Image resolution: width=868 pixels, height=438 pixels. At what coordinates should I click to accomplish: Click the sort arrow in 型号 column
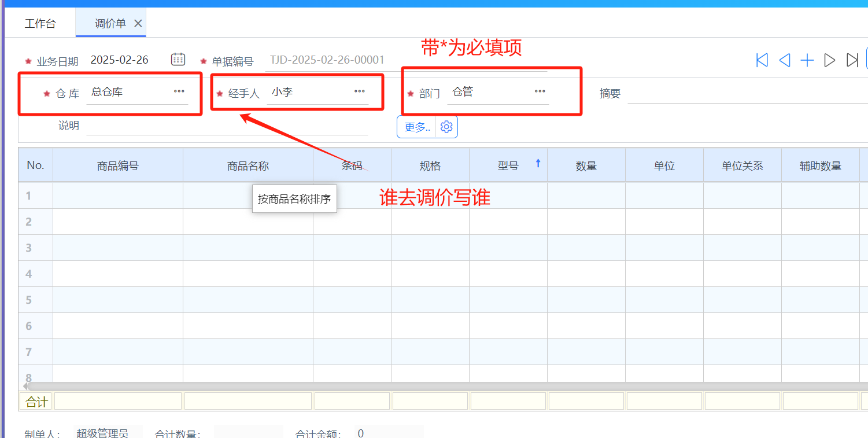point(538,164)
